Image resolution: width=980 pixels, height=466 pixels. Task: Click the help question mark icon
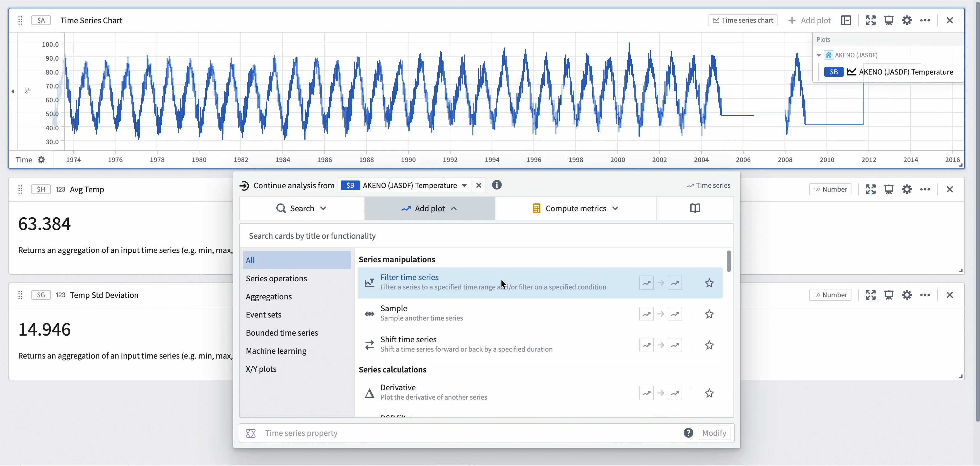[688, 433]
